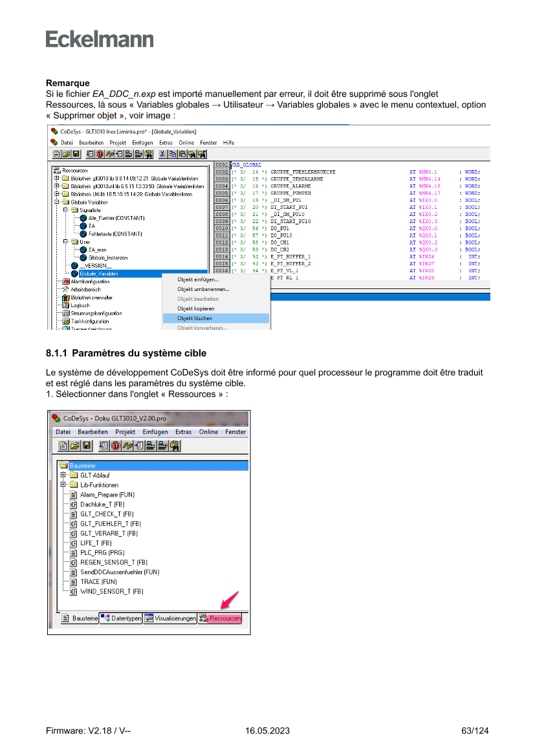The height and width of the screenshot is (756, 535).
Task: Open the Visualisierungen tab
Action: (x=170, y=619)
